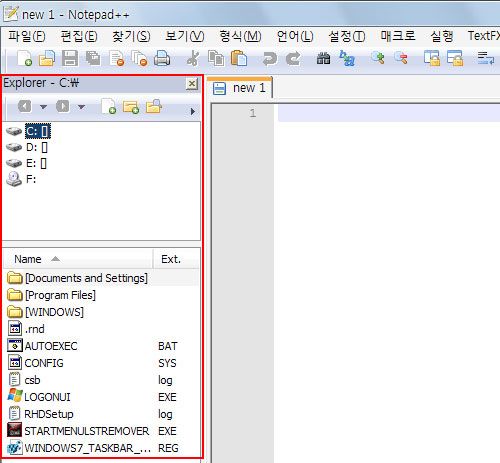Open forward history dropdown arrow
Viewport: 500px width, 463px height.
tap(81, 107)
